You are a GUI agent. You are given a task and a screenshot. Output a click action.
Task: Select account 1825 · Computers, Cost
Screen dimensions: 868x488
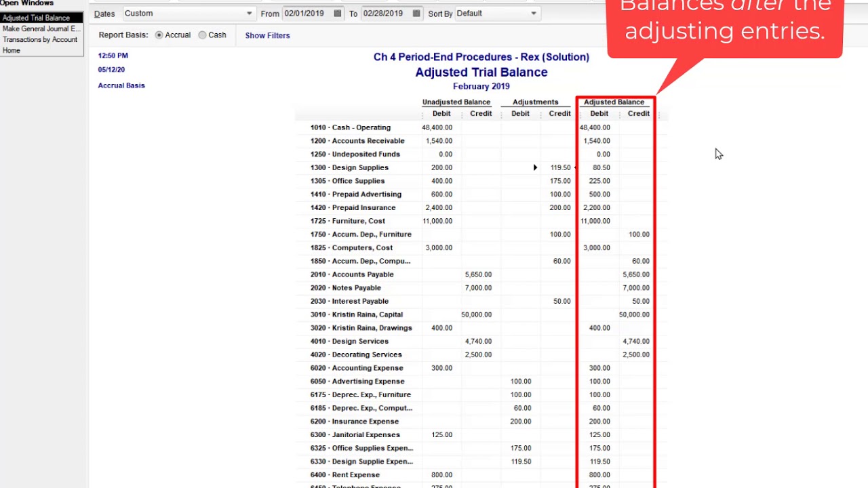tap(351, 248)
